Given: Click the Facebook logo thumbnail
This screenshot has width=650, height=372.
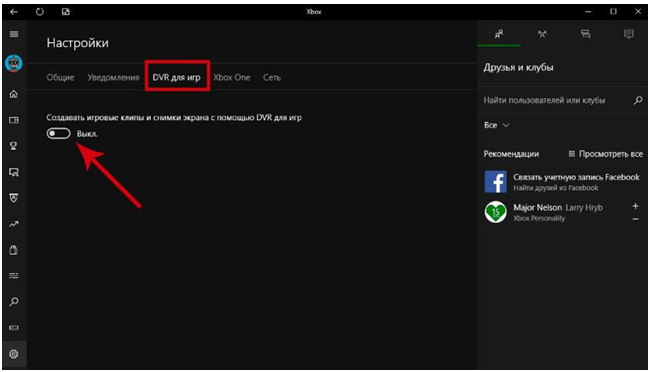Looking at the screenshot, I should tap(496, 182).
